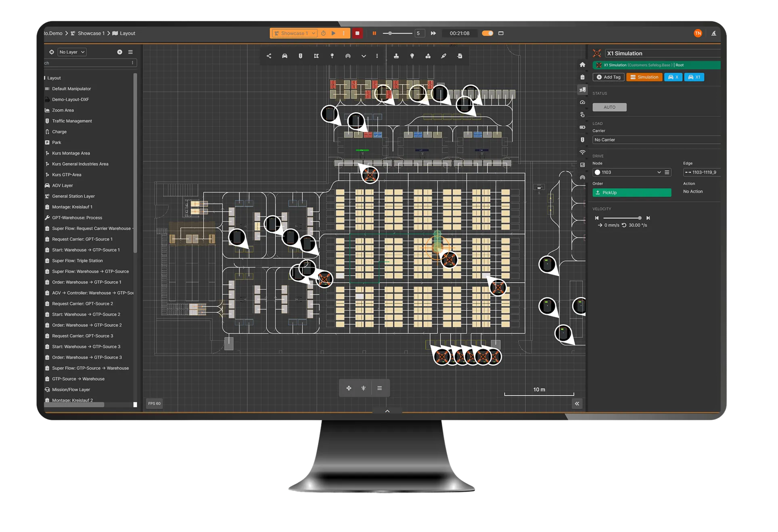Select the AGV vehicle tool in the toolbar

tap(284, 56)
